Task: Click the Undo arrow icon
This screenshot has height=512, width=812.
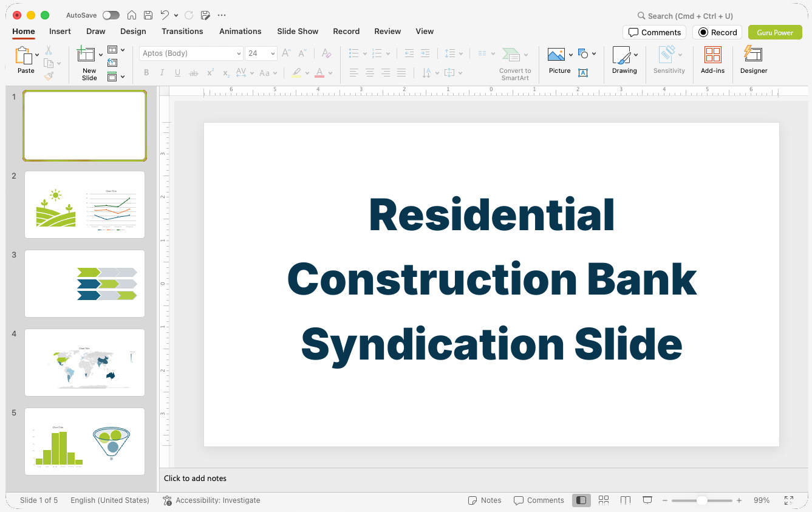Action: (165, 15)
